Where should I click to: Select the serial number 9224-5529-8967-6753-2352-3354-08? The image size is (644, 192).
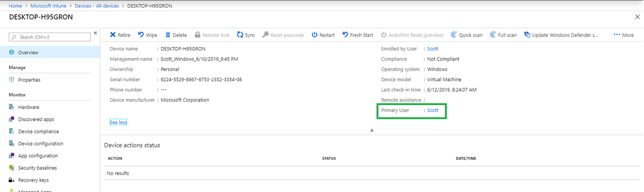pos(201,80)
